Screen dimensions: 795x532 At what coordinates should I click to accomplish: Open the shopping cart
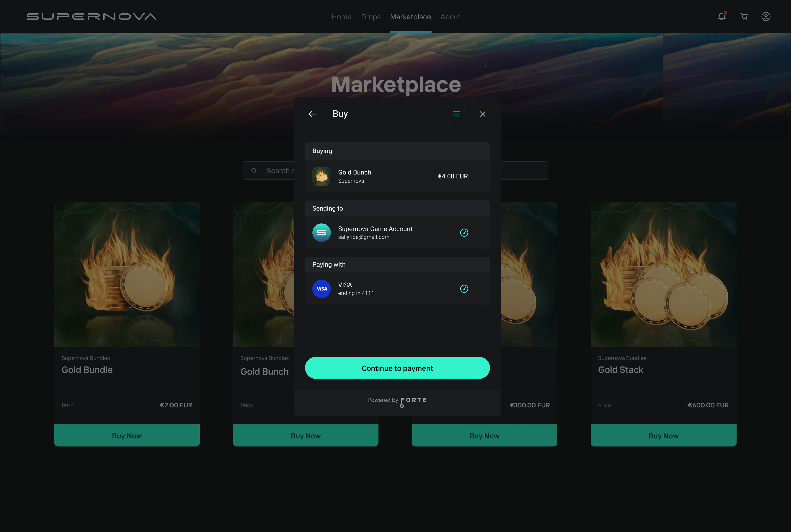tap(744, 17)
